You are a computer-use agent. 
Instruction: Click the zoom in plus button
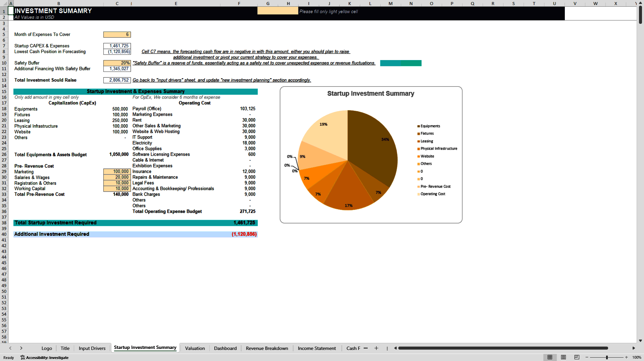tap(626, 357)
